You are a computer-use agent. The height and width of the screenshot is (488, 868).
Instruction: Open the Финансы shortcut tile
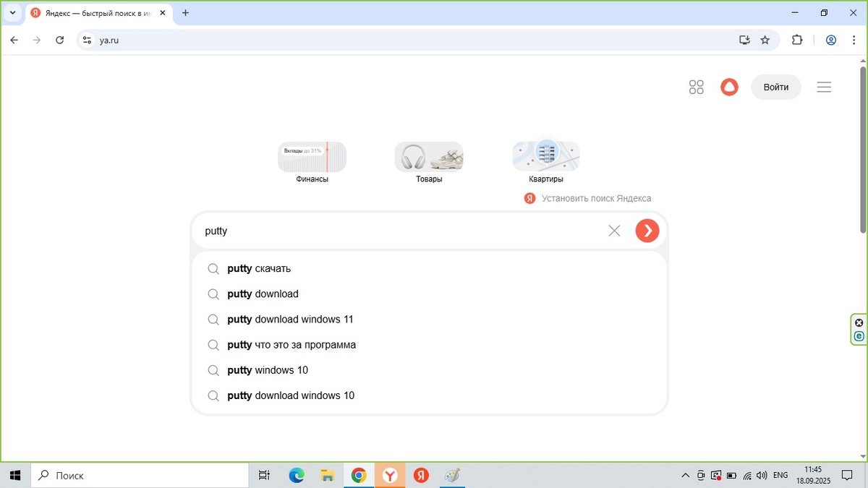point(312,163)
